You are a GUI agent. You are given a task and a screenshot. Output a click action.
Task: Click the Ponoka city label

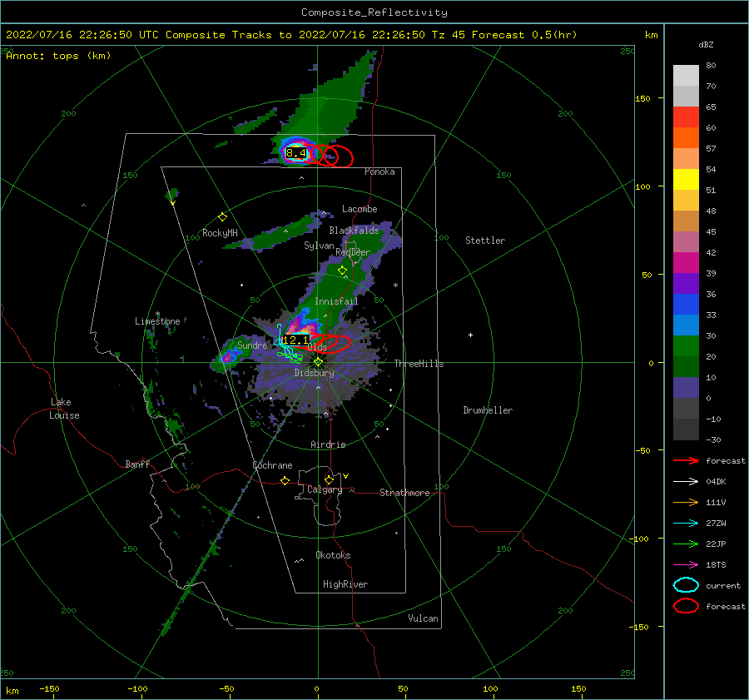pos(379,171)
